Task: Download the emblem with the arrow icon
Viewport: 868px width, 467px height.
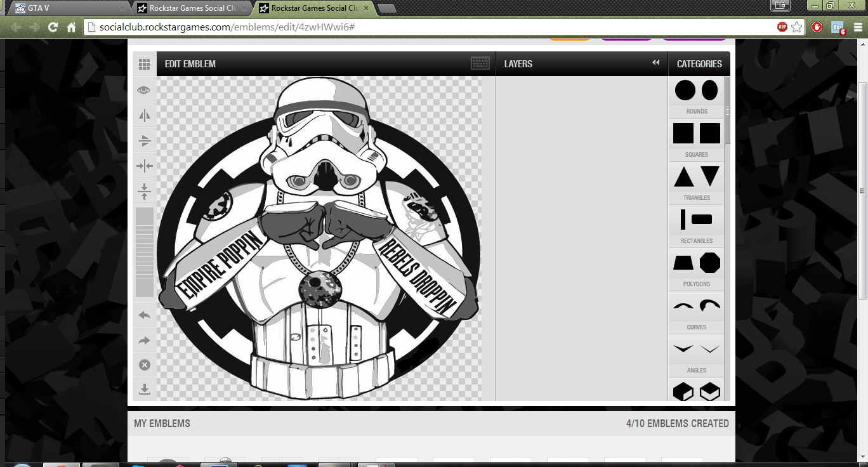Action: point(144,389)
